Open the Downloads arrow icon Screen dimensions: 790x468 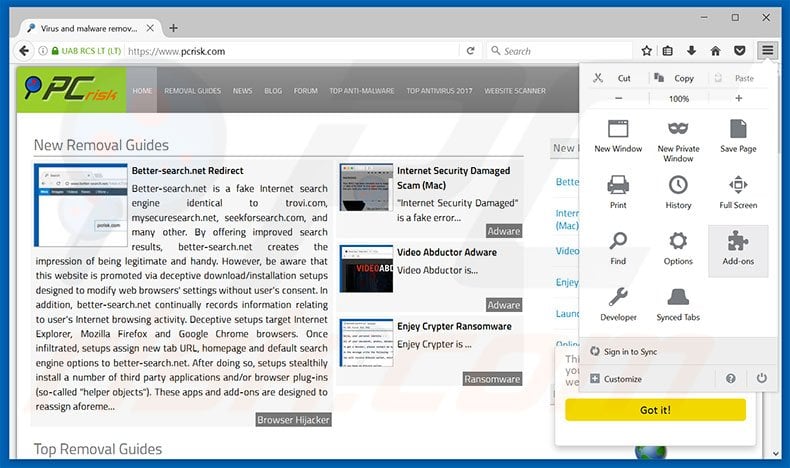(x=691, y=50)
